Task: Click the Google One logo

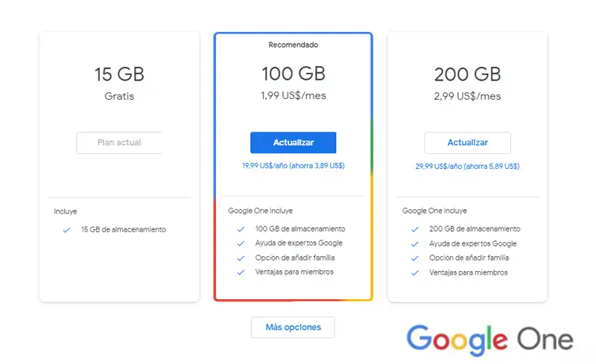Action: pyautogui.click(x=489, y=339)
